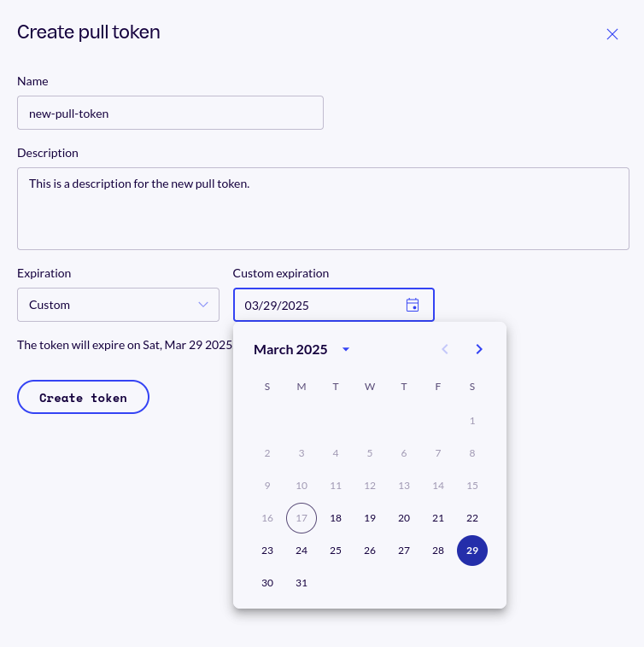The height and width of the screenshot is (647, 644).
Task: Click the custom expiration date field
Action: [320, 305]
